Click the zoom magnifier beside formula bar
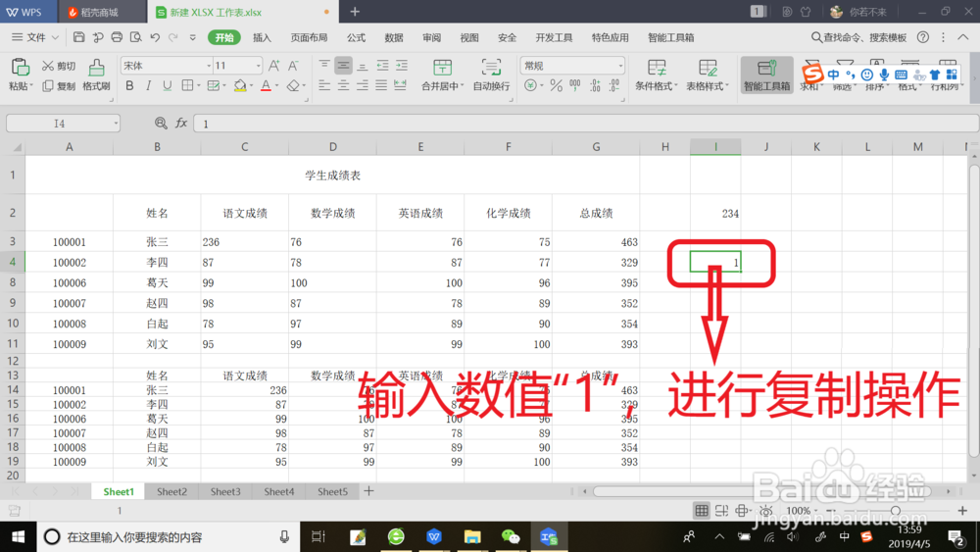 pos(161,124)
